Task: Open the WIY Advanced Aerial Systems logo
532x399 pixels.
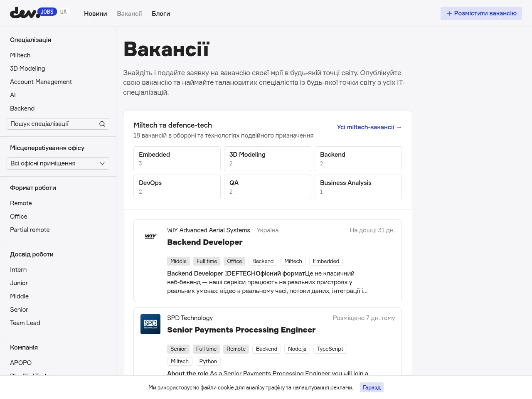Action: 150,236
